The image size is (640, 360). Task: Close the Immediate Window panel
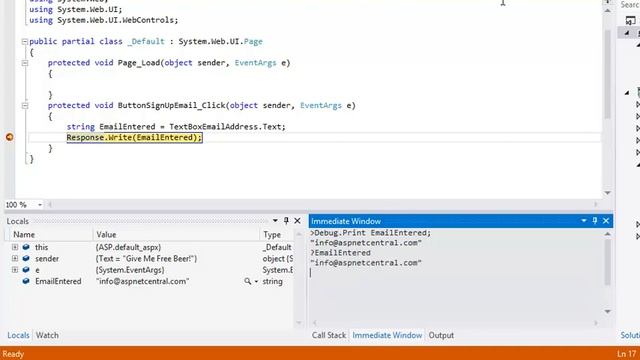(606, 221)
